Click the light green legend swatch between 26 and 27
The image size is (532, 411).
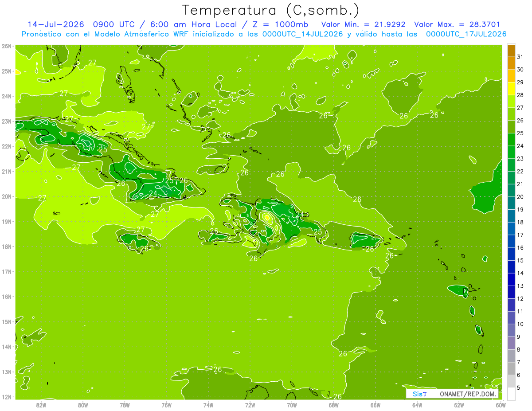pos(511,114)
